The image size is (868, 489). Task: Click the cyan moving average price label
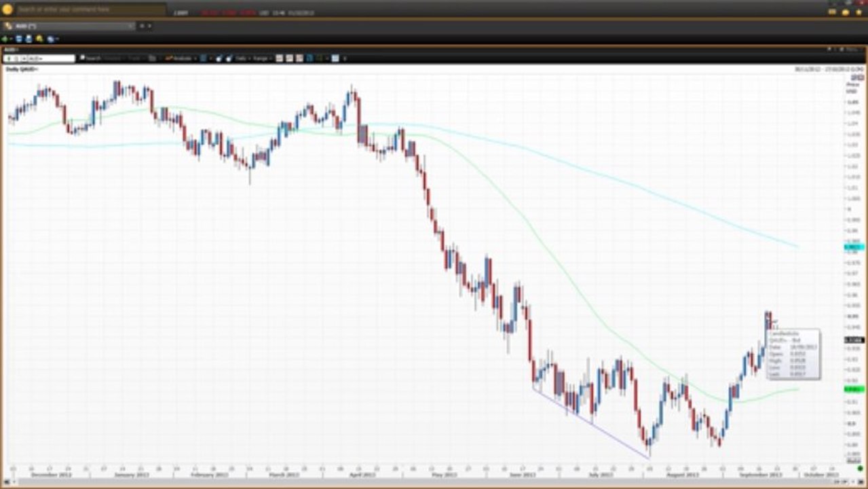[x=854, y=247]
